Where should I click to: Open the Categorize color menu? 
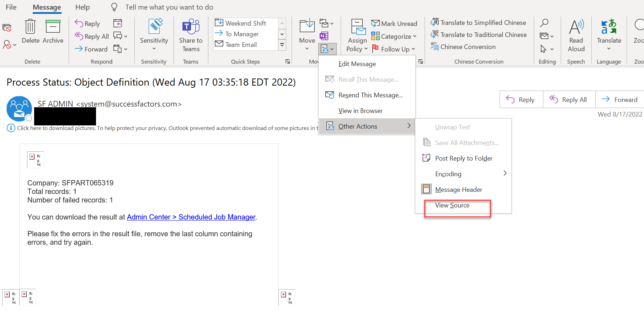(x=394, y=36)
